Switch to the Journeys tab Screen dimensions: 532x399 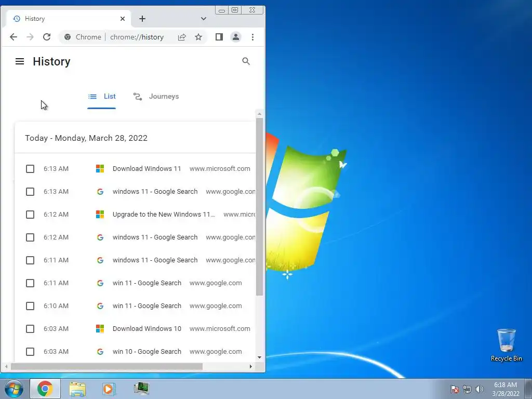coord(156,96)
